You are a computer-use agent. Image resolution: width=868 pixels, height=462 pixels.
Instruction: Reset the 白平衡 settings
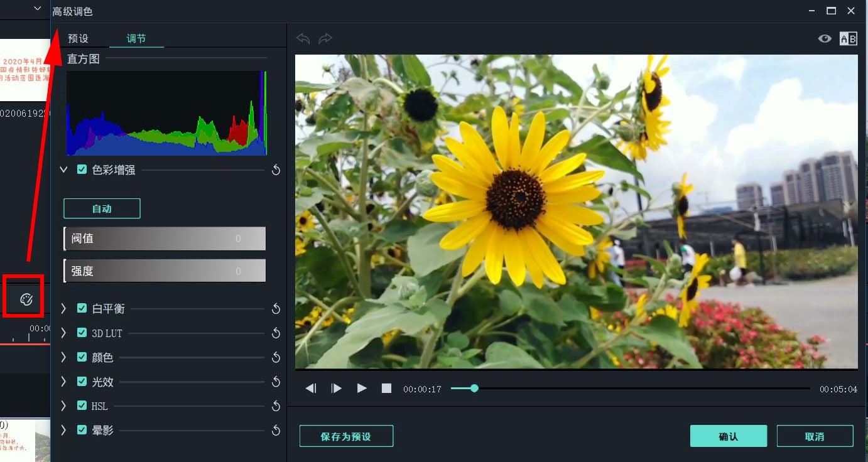[x=276, y=309]
